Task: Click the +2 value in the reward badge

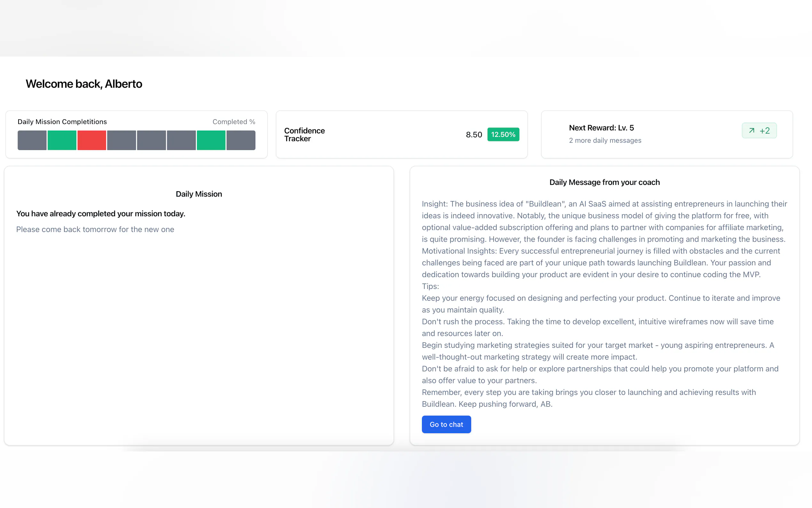Action: click(764, 131)
